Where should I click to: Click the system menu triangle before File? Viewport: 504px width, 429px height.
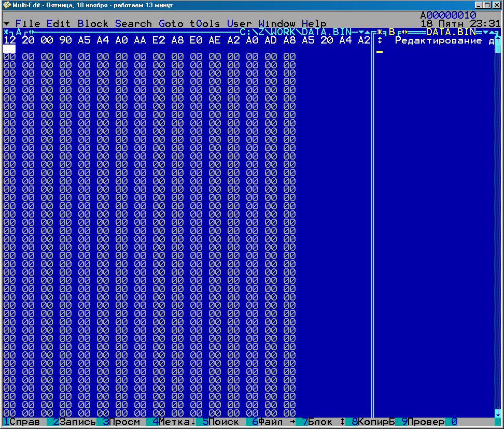(x=6, y=24)
